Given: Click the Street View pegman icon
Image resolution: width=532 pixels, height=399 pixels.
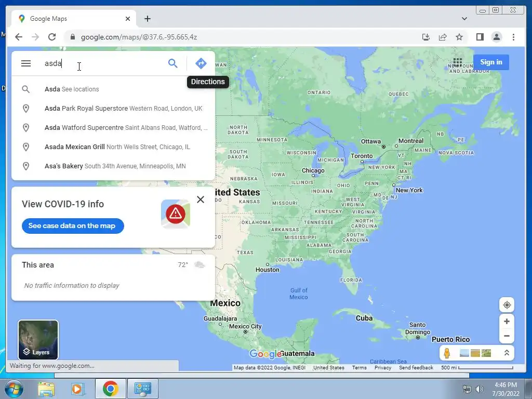Looking at the screenshot, I should point(447,353).
